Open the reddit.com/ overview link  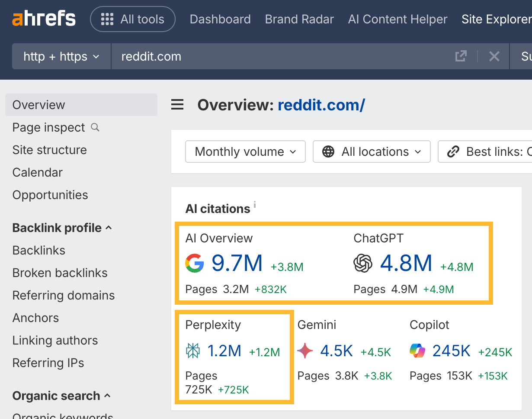321,105
